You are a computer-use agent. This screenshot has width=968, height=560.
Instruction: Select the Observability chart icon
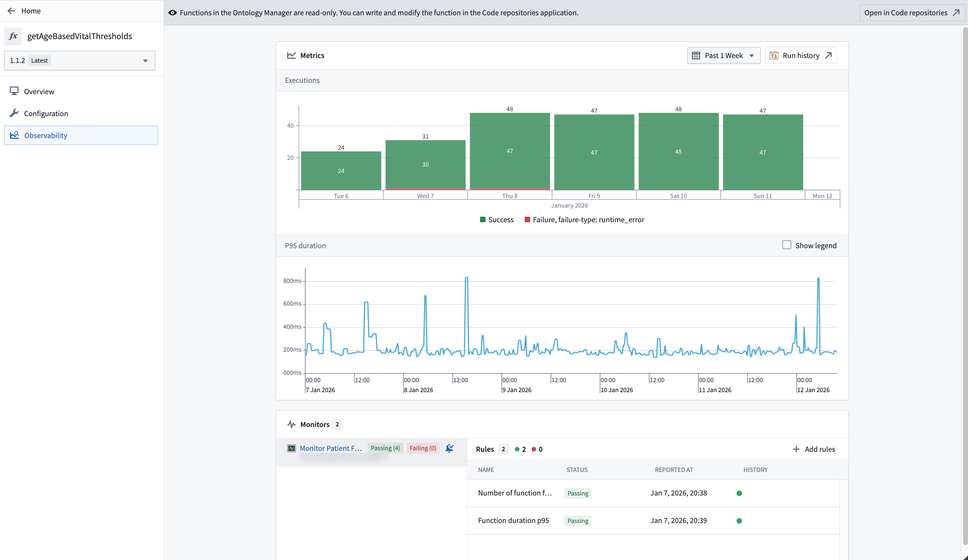tap(15, 135)
